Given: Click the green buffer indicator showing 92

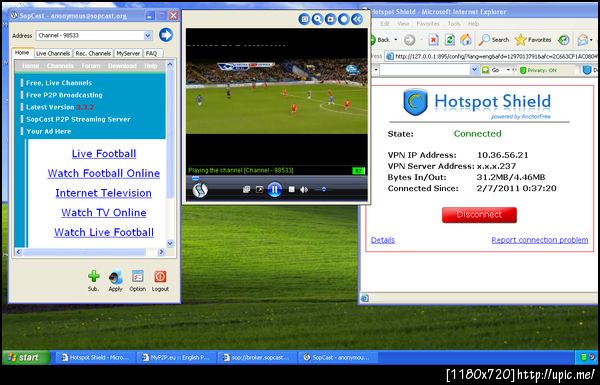Looking at the screenshot, I should pos(358,171).
